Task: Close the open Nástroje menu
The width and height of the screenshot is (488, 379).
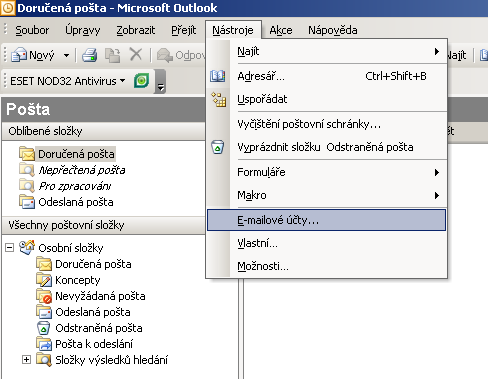Action: pyautogui.click(x=233, y=30)
